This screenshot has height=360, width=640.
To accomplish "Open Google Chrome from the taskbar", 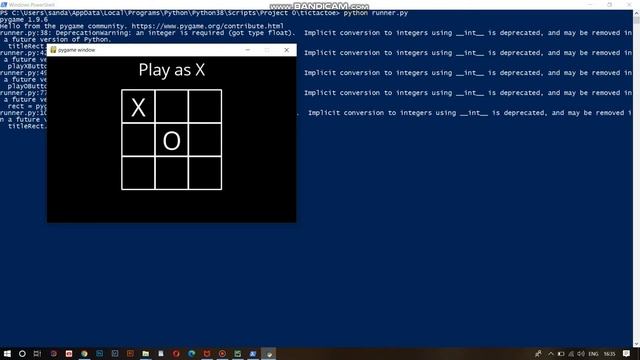I will 84,353.
